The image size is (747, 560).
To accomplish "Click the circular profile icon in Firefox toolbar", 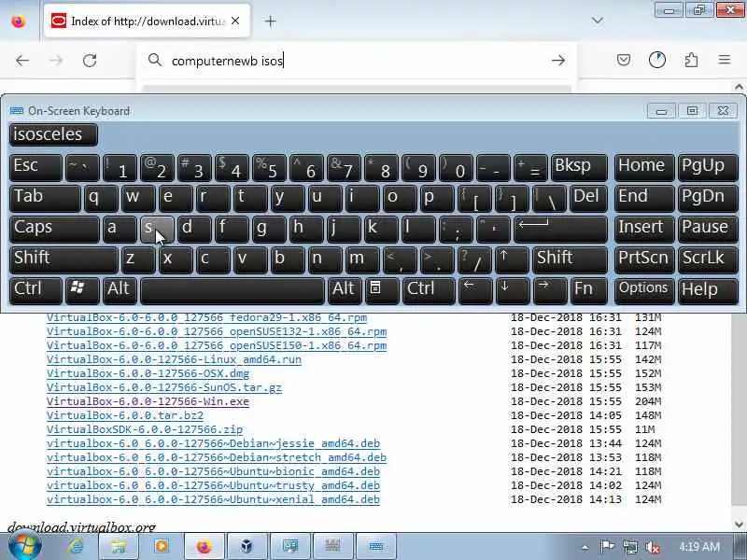I will pyautogui.click(x=657, y=60).
